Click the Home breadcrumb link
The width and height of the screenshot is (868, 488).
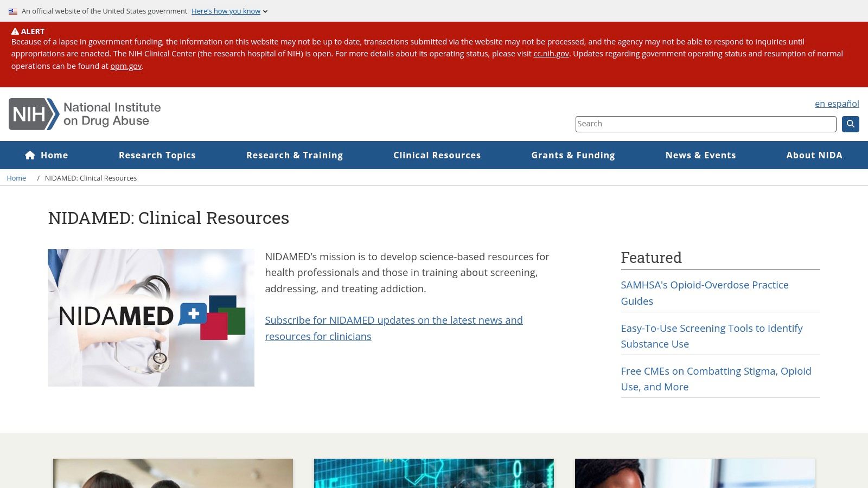coord(16,178)
